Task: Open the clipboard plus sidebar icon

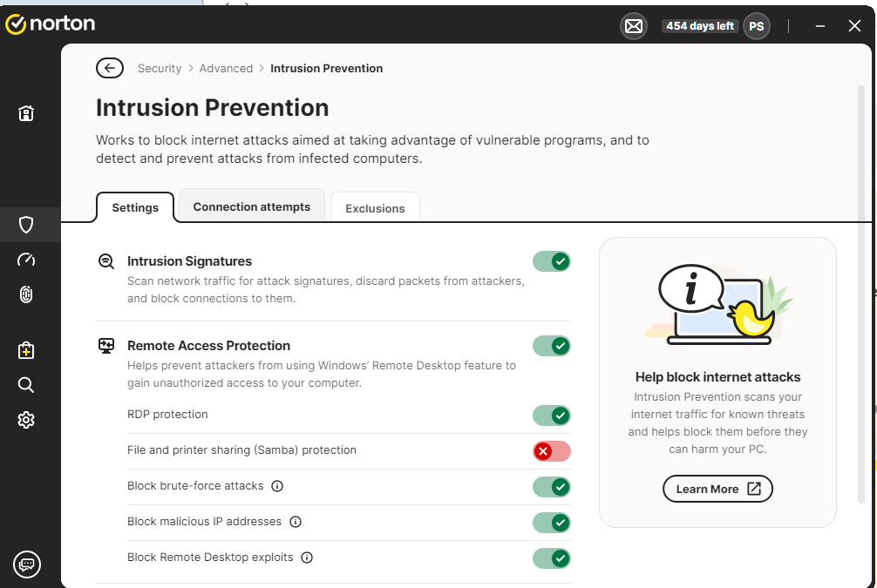Action: tap(26, 350)
